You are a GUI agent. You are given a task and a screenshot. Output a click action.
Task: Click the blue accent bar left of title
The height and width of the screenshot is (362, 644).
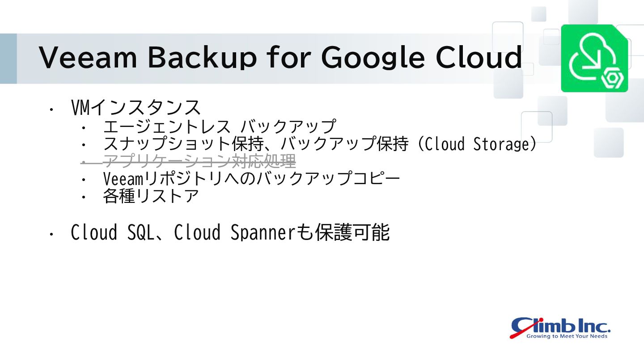point(8,59)
